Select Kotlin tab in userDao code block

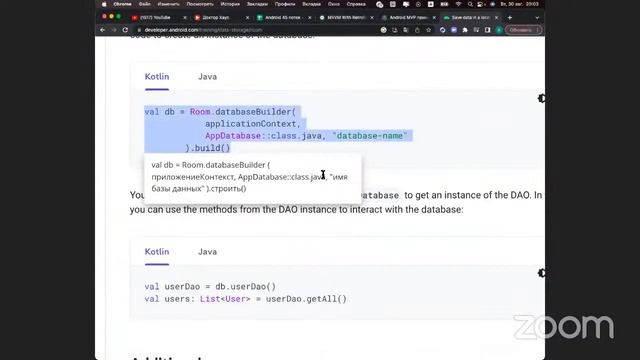(x=157, y=252)
